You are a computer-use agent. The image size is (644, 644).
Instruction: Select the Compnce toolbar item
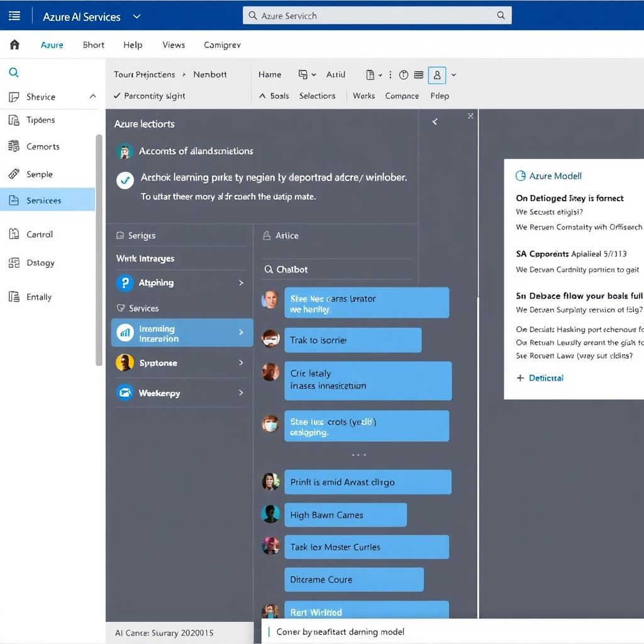pos(402,96)
